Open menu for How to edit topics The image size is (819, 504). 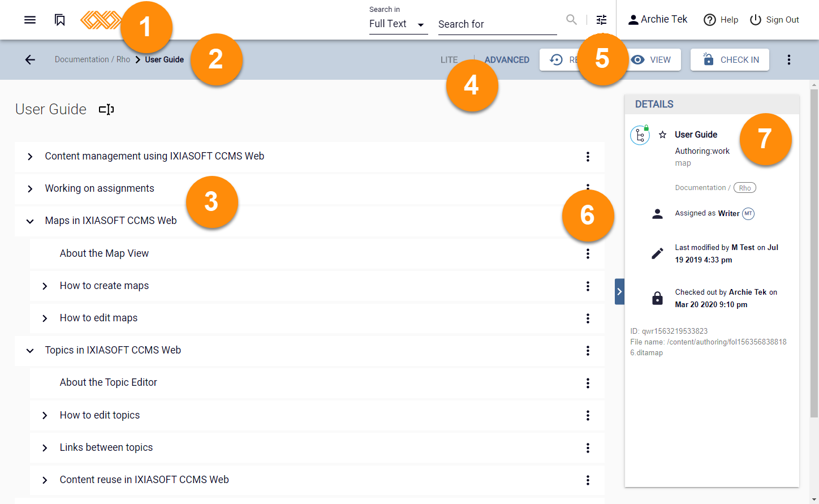point(588,416)
